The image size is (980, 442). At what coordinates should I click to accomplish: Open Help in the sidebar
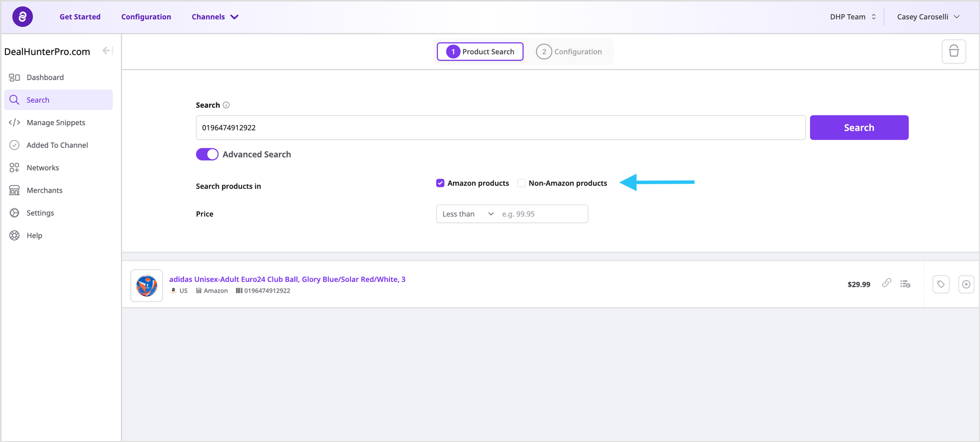click(58, 235)
